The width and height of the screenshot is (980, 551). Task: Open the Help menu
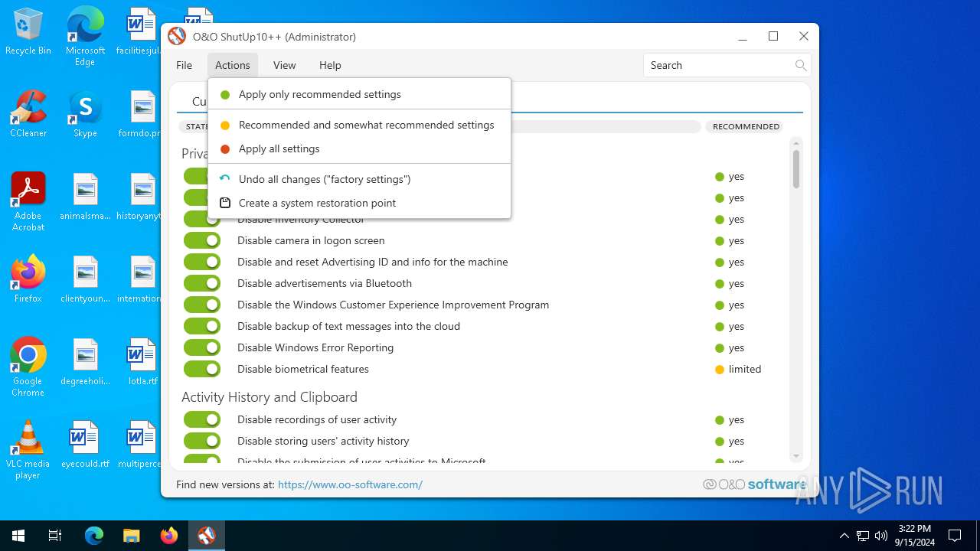[x=330, y=65]
